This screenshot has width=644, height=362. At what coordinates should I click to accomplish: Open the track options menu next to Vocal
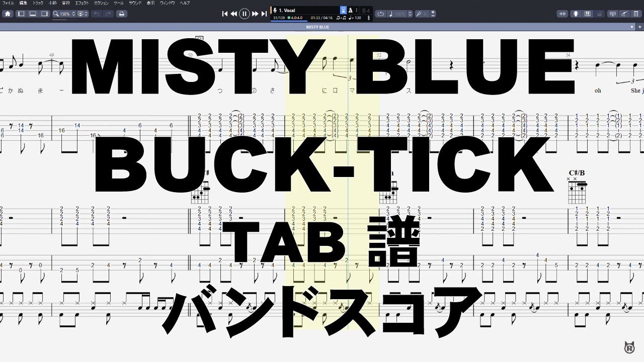[357, 10]
